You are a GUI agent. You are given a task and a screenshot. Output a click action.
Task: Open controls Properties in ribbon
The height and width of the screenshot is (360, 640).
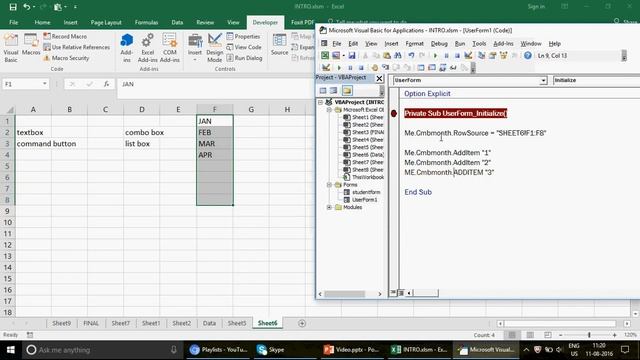[x=243, y=36]
